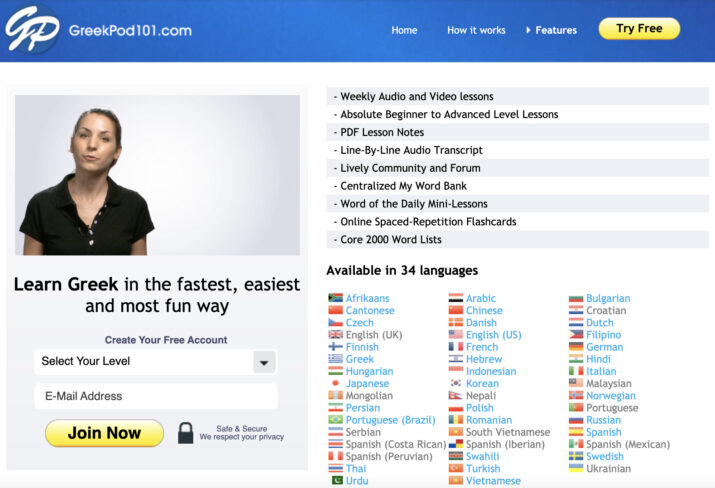Click the instructor video thumbnail
715x488 pixels.
157,175
